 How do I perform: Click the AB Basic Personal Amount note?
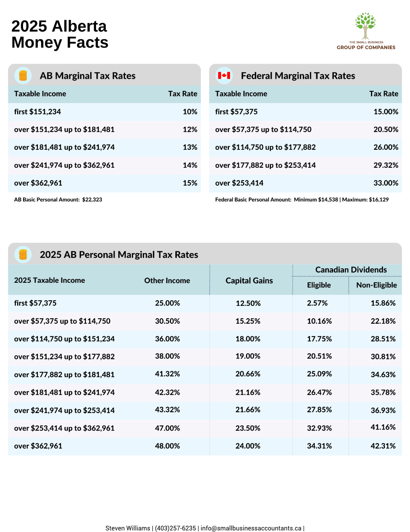tap(58, 200)
